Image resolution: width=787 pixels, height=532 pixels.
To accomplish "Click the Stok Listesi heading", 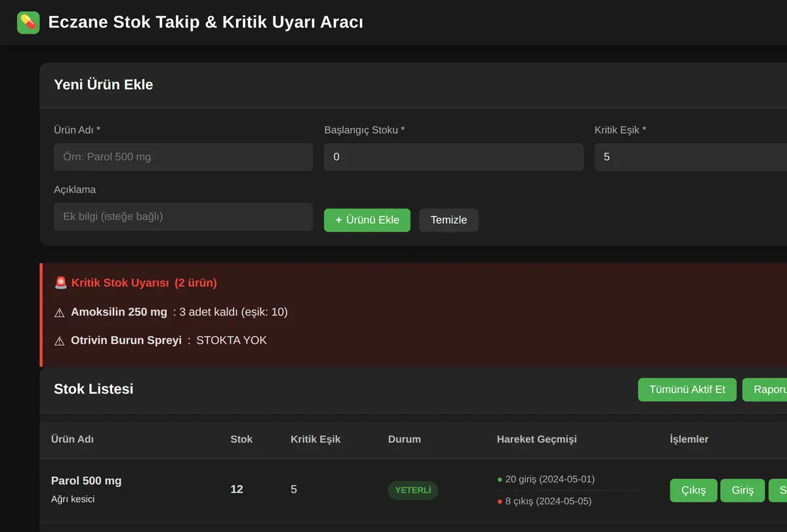I will pos(94,389).
